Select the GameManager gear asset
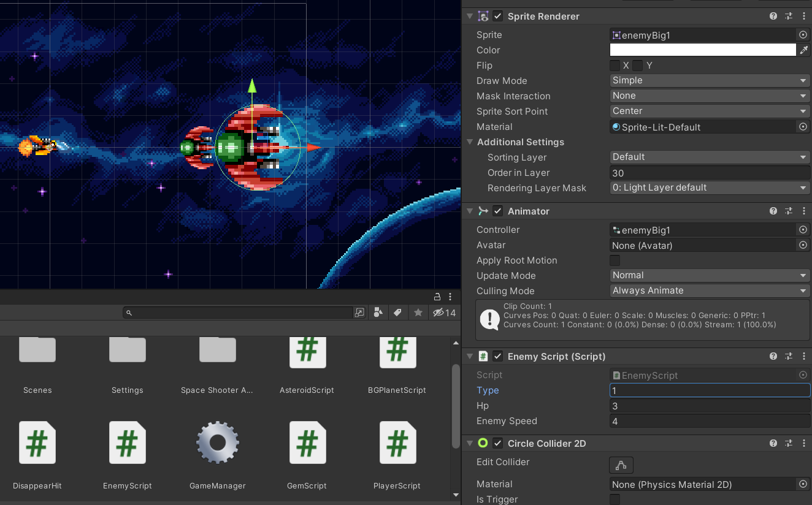The width and height of the screenshot is (812, 505). click(x=218, y=442)
